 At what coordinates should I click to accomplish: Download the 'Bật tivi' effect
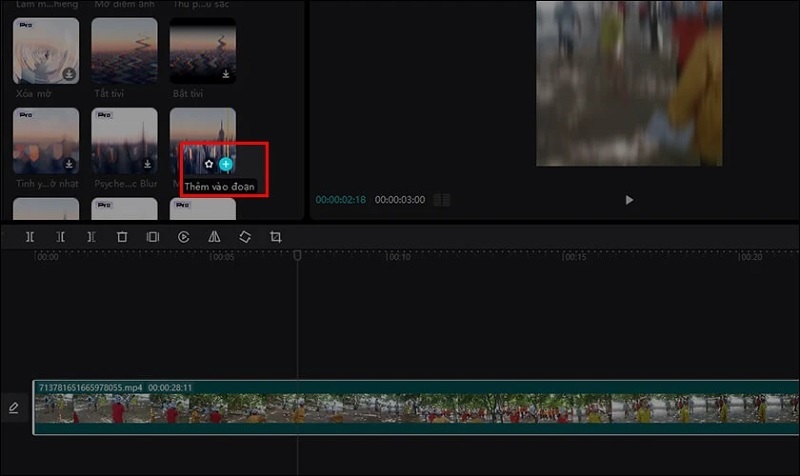pos(226,74)
